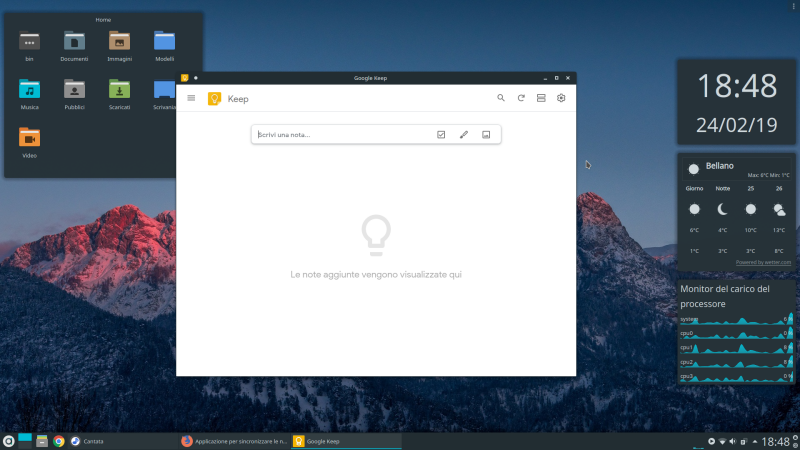Open Keep settings gear

[x=561, y=98]
